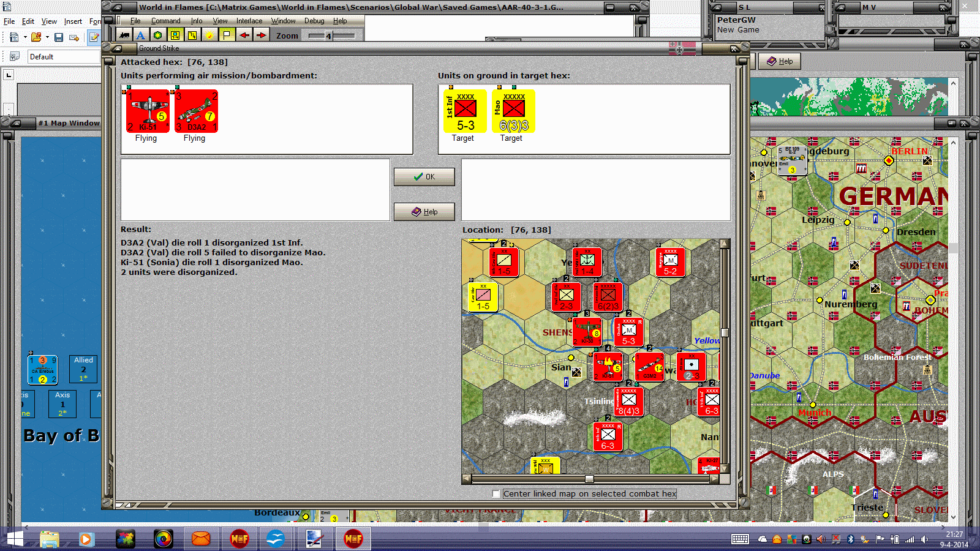Screen dimensions: 980x551
Task: Click the yellow 1-5 unit counter in the minimap
Action: coord(483,296)
